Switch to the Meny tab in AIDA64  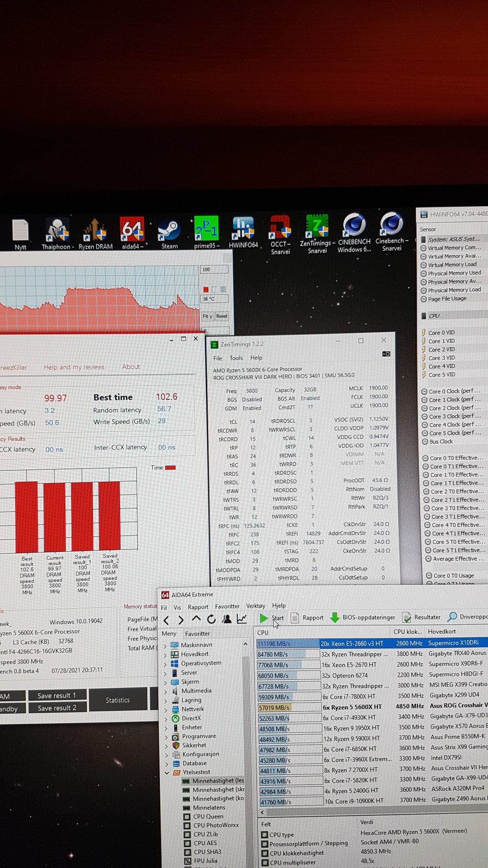169,634
